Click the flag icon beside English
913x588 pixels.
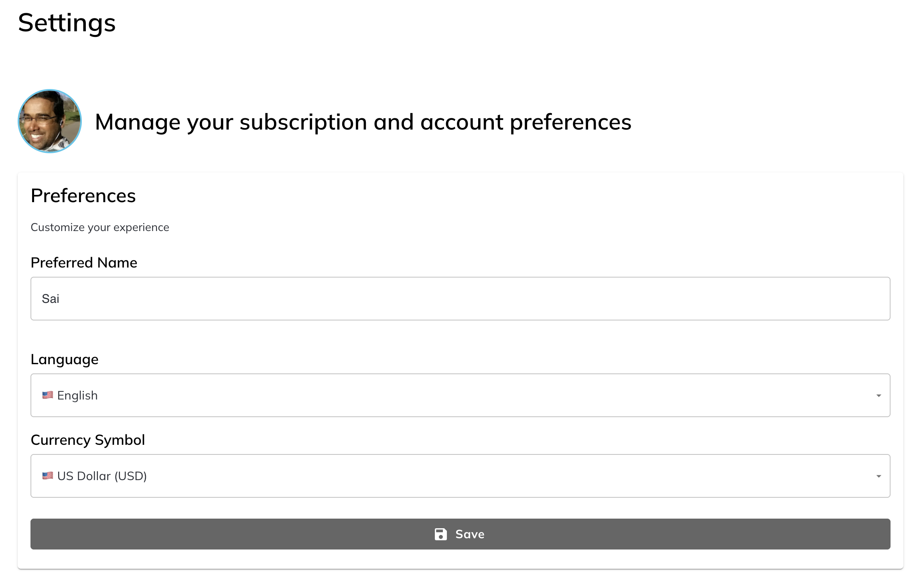[48, 395]
